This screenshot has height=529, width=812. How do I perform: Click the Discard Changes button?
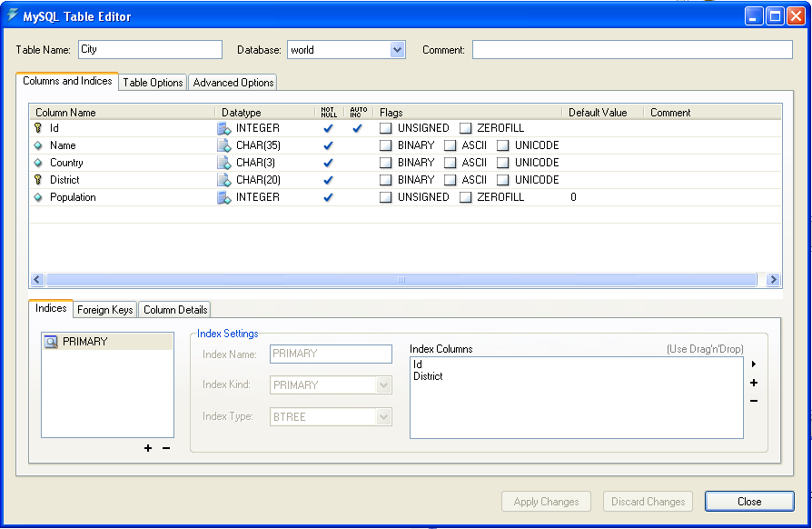[x=648, y=501]
